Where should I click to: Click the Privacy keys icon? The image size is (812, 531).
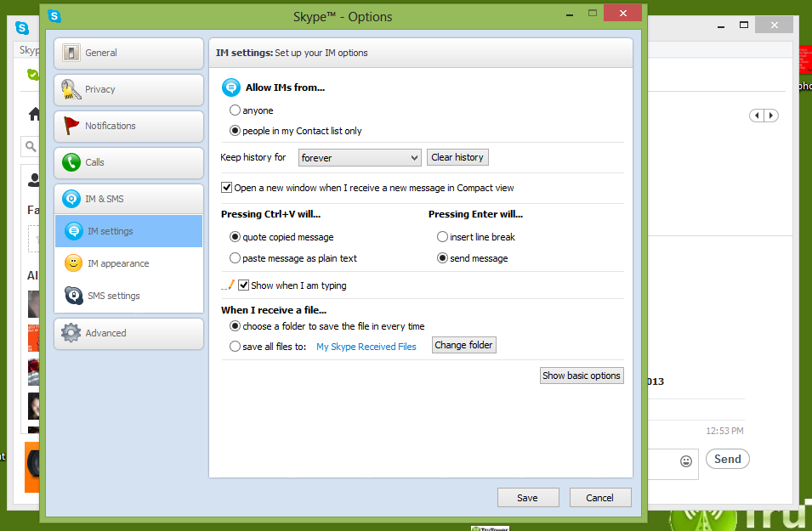71,89
